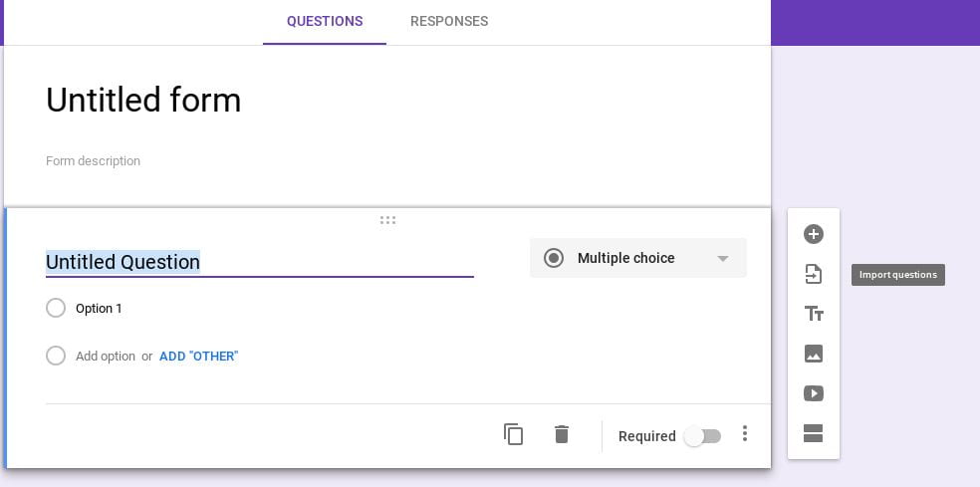Toggle the Required switch
The width and height of the screenshot is (980, 487).
click(x=702, y=436)
